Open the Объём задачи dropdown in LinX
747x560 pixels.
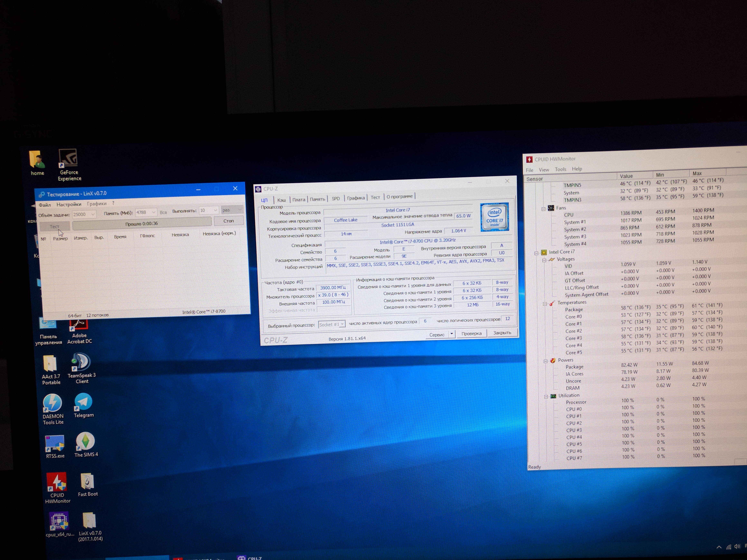point(93,214)
